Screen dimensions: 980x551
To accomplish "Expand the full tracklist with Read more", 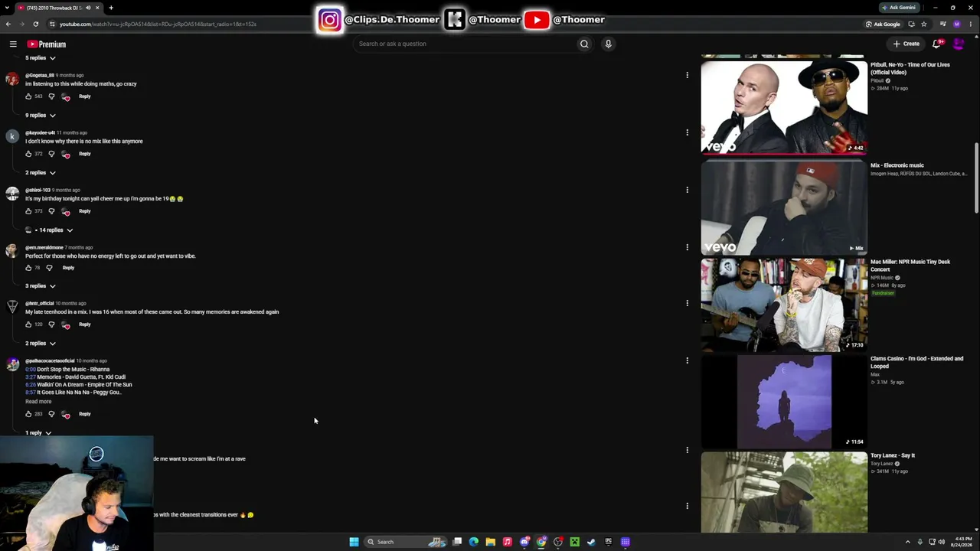I will click(38, 401).
